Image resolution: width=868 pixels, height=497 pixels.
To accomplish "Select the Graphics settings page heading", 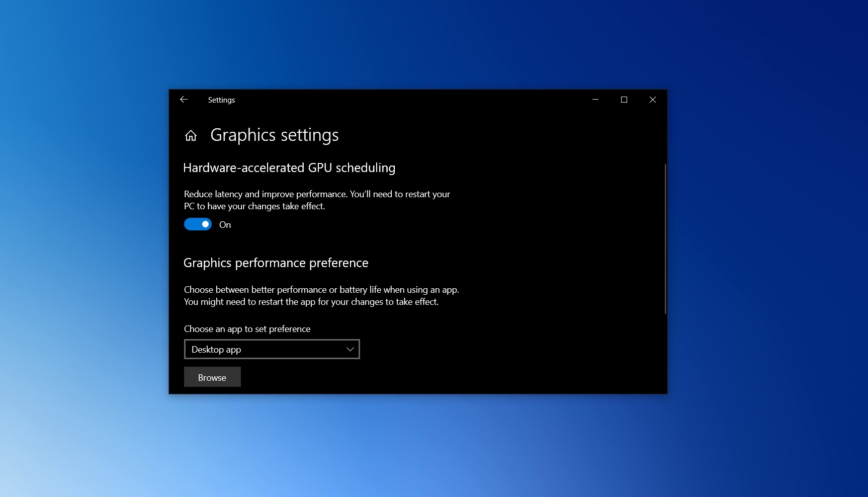I will click(275, 135).
